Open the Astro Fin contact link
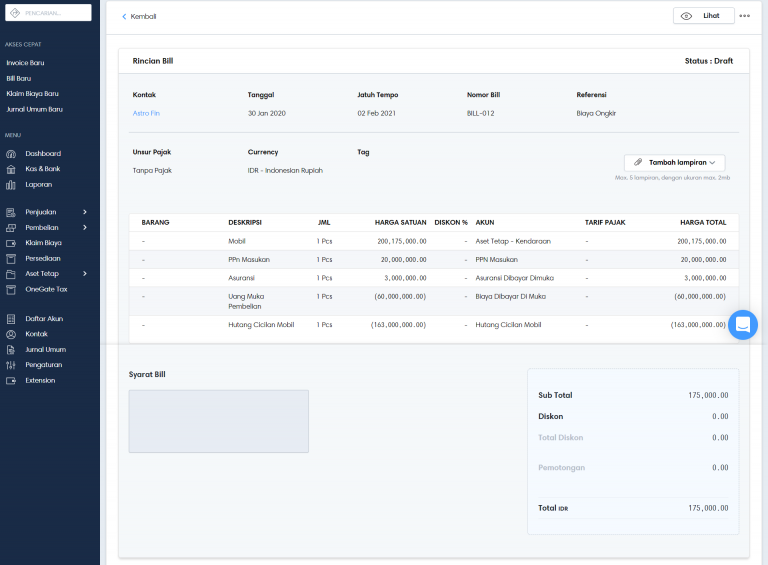The width and height of the screenshot is (768, 565). [146, 113]
